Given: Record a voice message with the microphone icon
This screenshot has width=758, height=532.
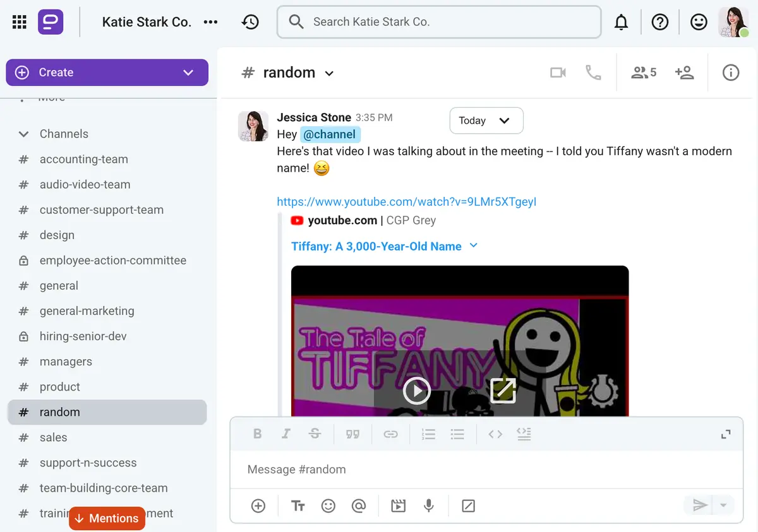Looking at the screenshot, I should point(429,505).
